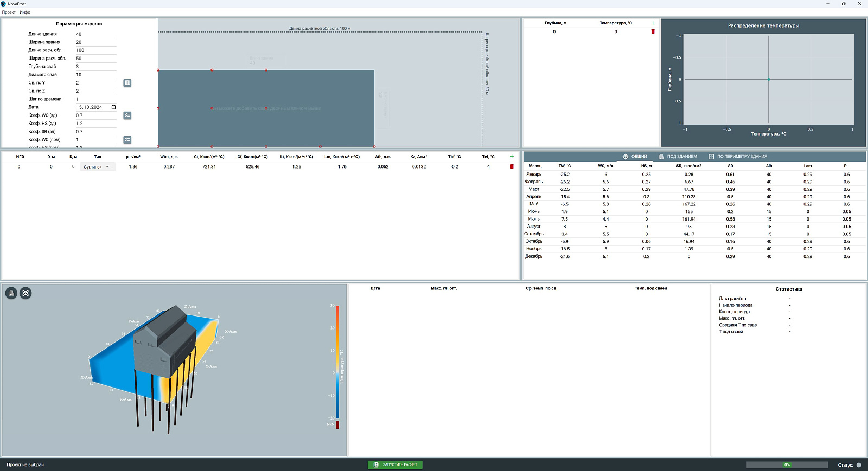This screenshot has width=868, height=471.
Task: Open the calendar picker in the Дата field
Action: (x=113, y=107)
